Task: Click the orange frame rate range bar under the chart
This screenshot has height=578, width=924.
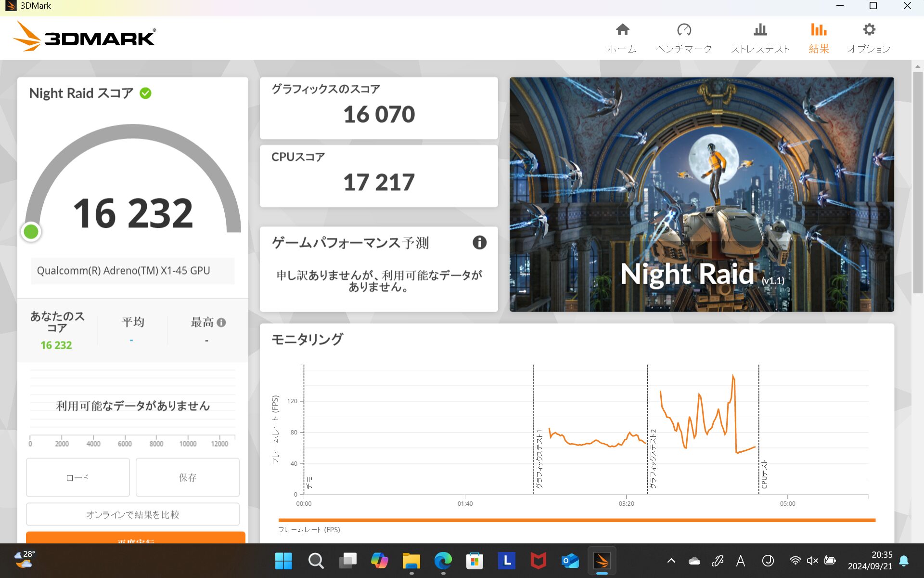Action: tap(577, 520)
